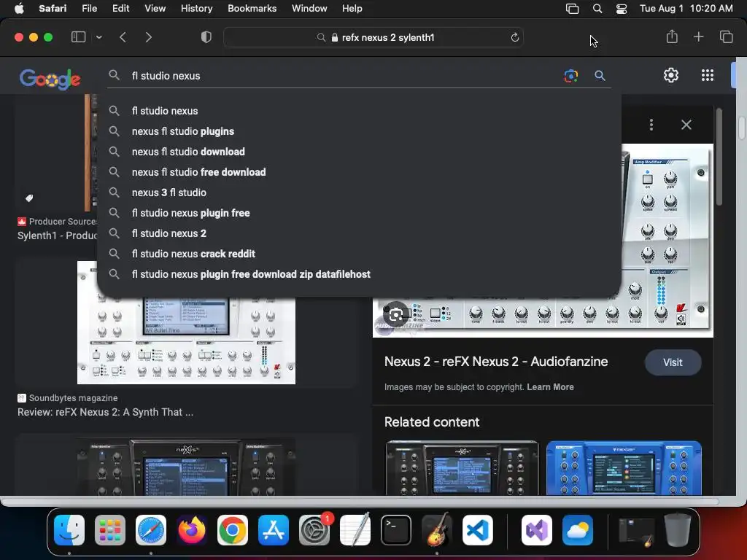Toggle the Safari sidebar
Screen dimensions: 747x560
tap(78, 36)
